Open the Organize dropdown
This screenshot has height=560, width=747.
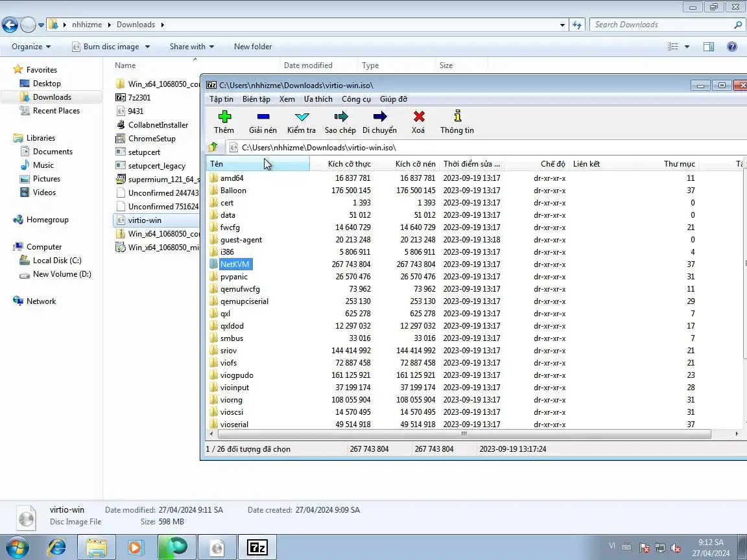[x=31, y=47]
